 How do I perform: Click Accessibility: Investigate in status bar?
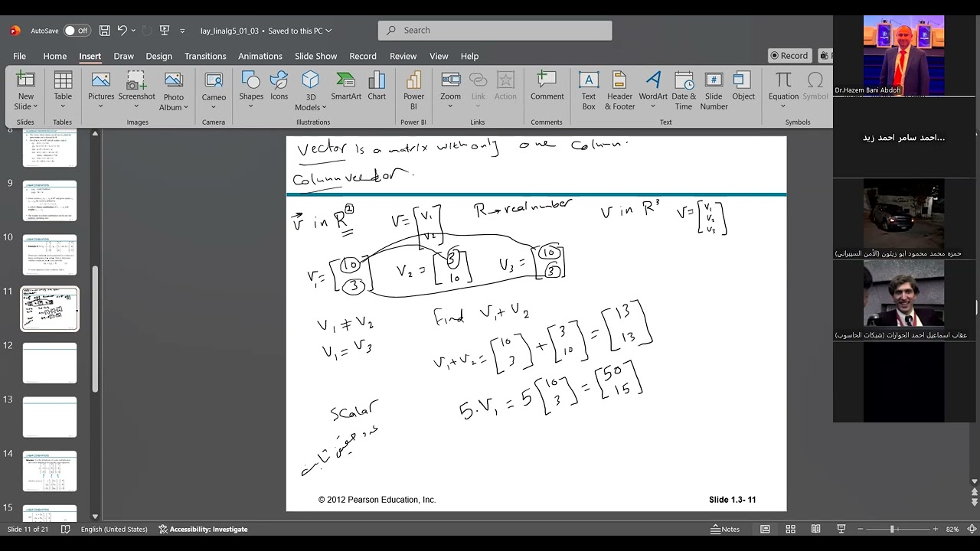203,529
